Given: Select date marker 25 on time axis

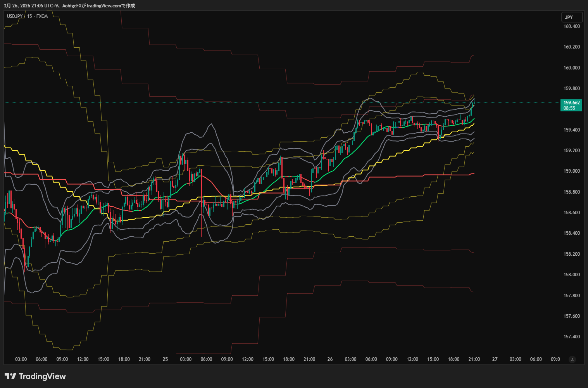Looking at the screenshot, I should click(165, 359).
